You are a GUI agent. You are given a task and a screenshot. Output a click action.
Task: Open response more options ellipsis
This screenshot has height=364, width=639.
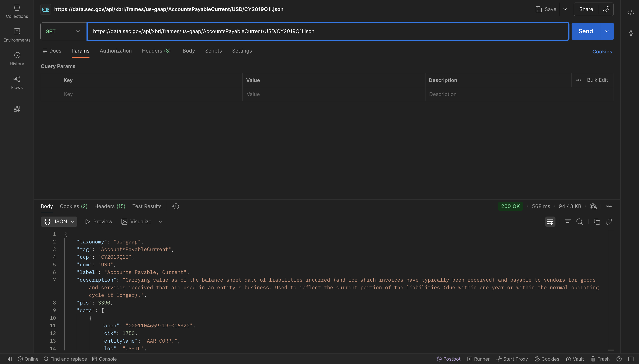[609, 206]
